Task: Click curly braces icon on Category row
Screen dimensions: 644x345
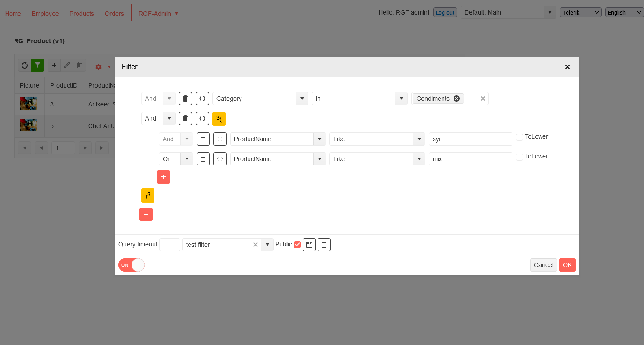Action: [202, 99]
